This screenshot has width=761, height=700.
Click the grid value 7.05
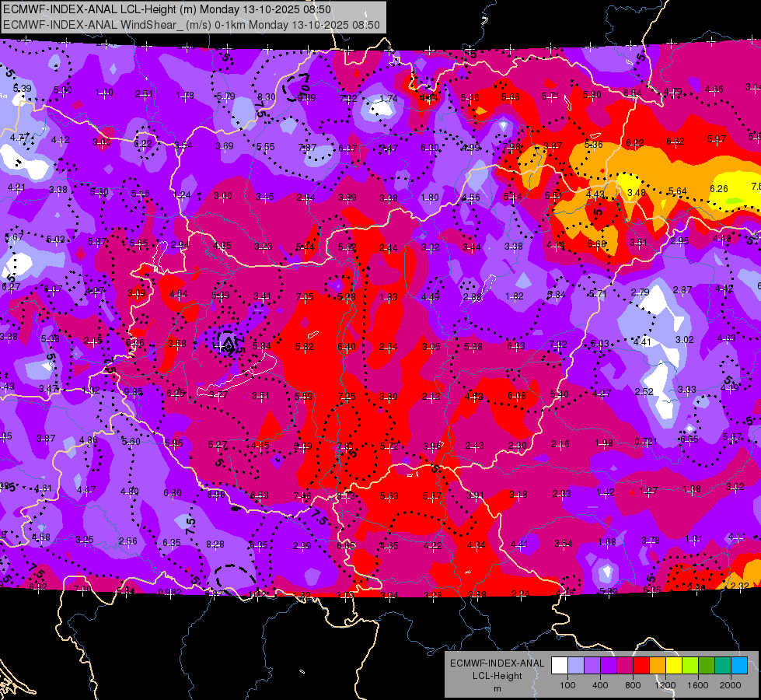coord(305,297)
